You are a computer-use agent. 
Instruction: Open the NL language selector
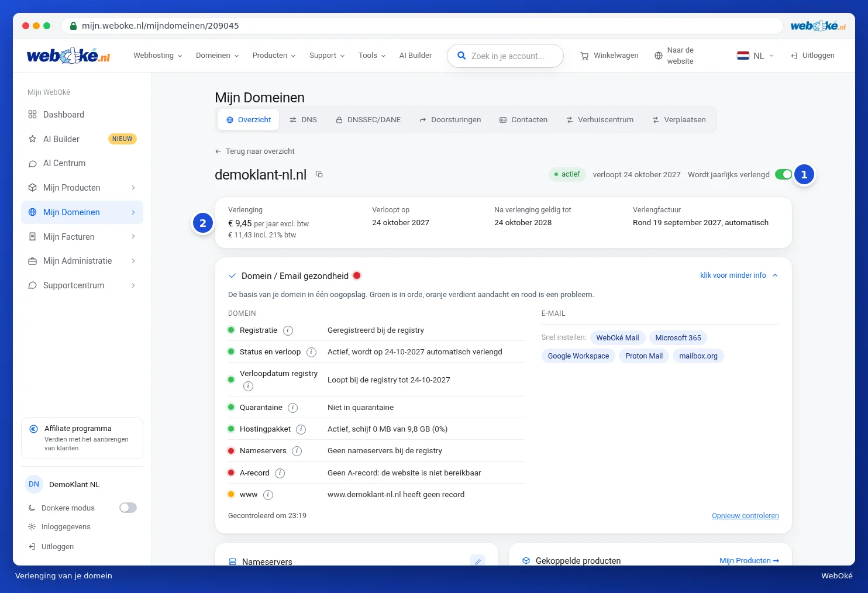(x=755, y=56)
